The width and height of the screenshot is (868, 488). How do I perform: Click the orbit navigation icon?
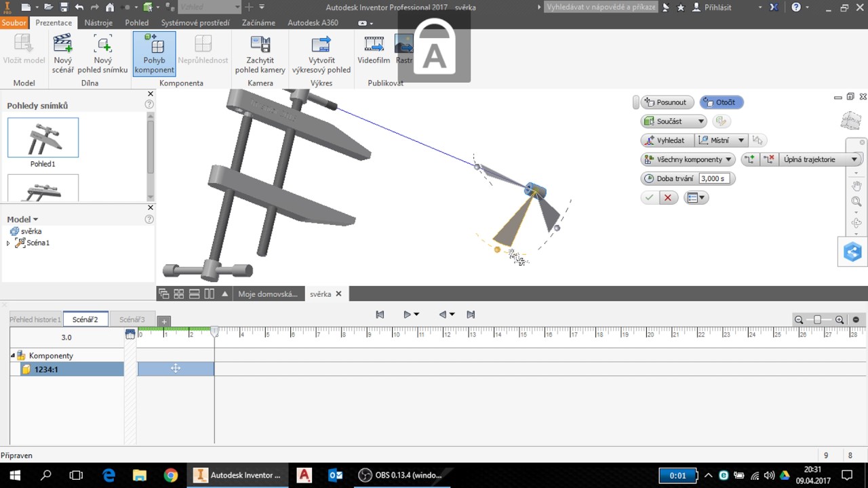click(x=856, y=222)
